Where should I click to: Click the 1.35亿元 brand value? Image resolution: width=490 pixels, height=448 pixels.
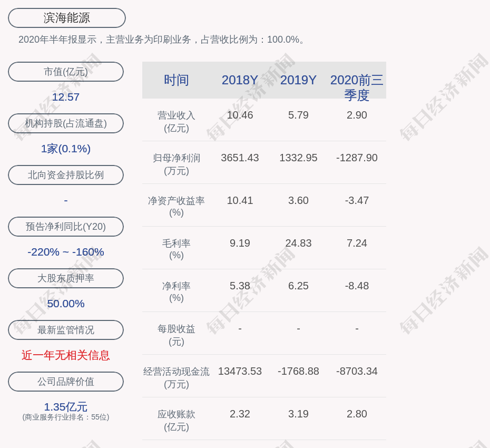coord(65,406)
